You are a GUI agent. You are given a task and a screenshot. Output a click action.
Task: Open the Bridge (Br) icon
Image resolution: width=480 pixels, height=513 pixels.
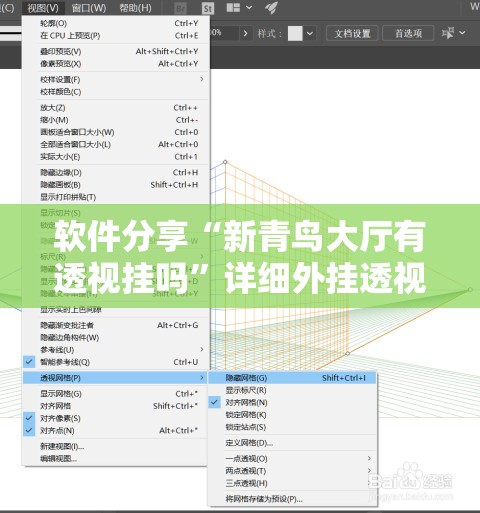[x=180, y=8]
